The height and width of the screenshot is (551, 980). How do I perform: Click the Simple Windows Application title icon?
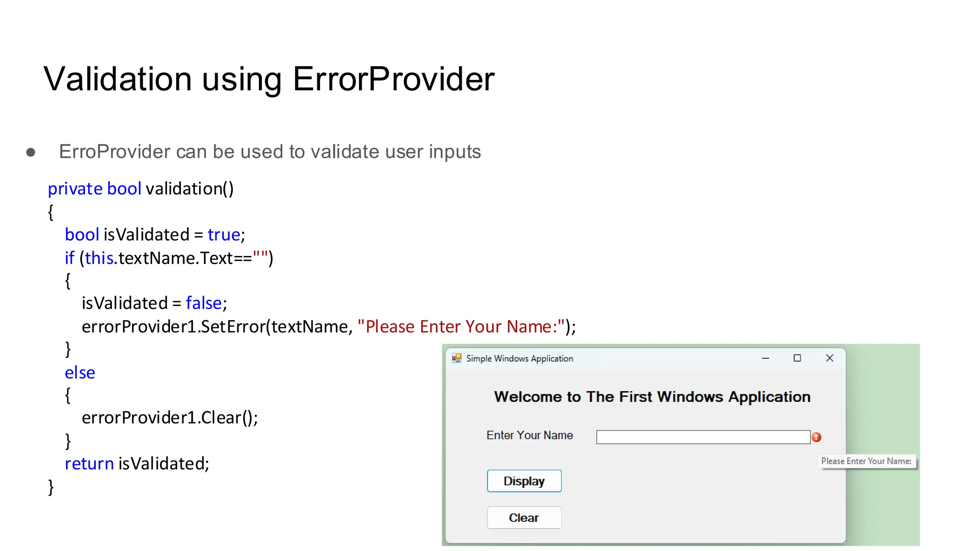pos(457,358)
